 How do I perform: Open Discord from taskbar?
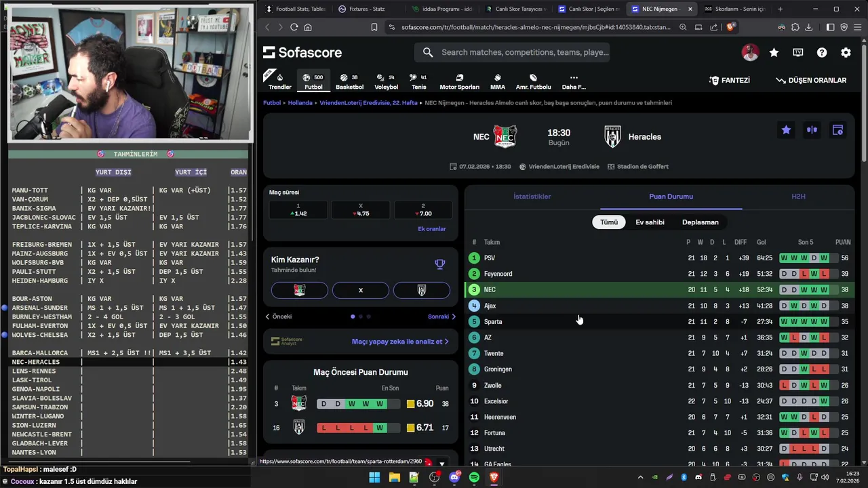tap(454, 477)
